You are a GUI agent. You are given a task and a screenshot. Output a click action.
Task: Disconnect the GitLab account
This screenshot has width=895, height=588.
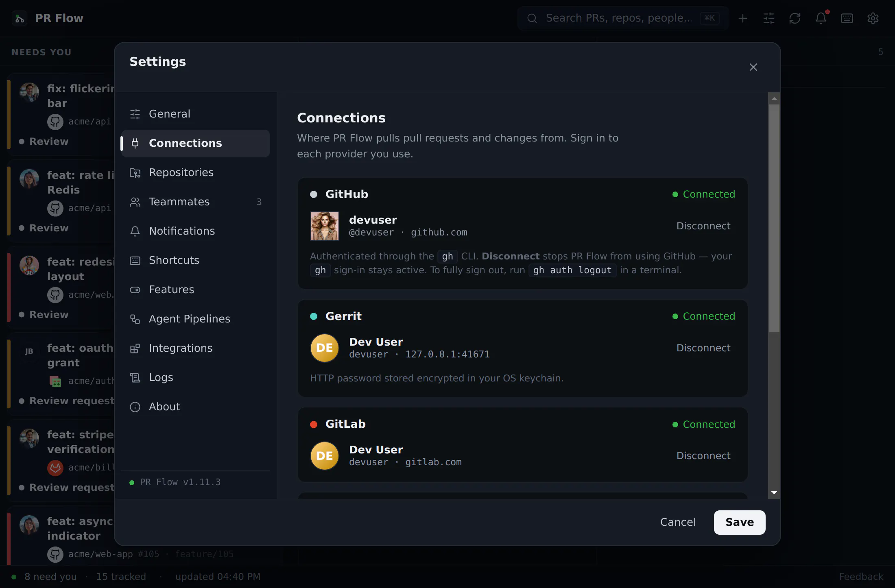click(x=703, y=456)
